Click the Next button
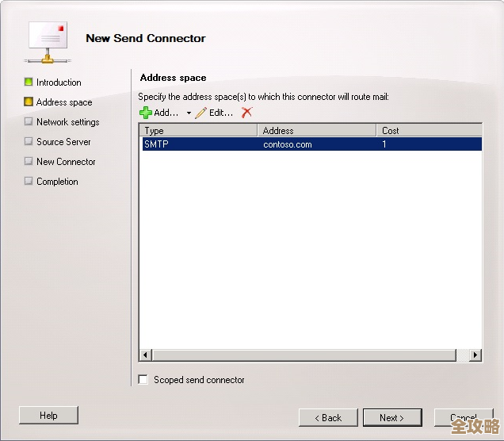 point(392,417)
